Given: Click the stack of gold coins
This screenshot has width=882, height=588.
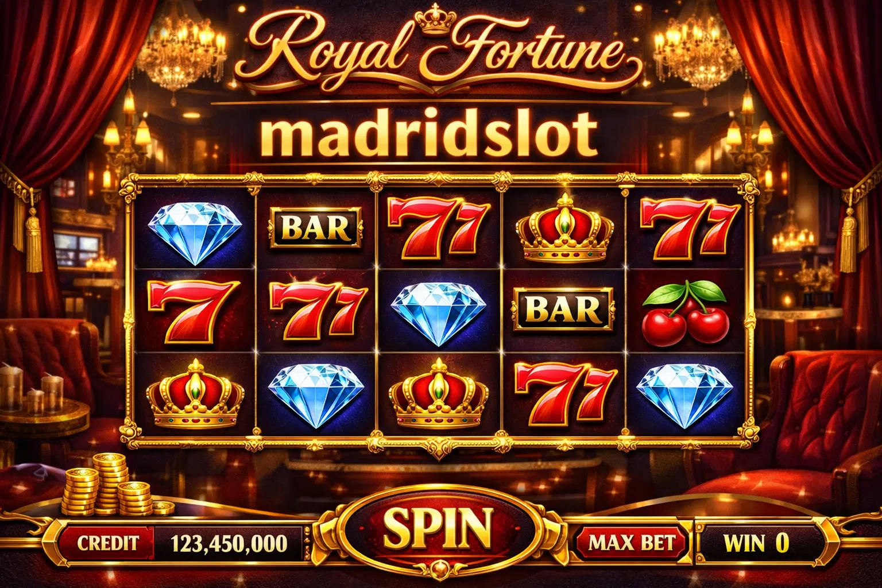Looking at the screenshot, I should coord(118,486).
